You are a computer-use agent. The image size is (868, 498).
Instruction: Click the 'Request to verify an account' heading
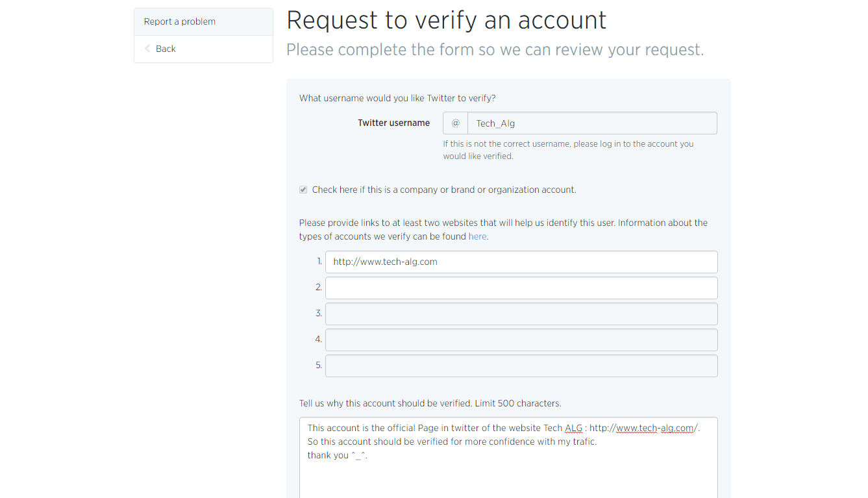446,20
